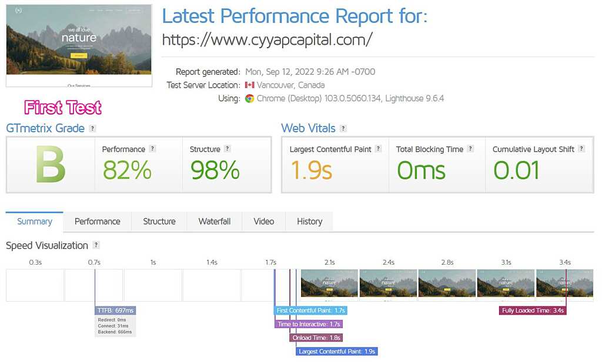
Task: Click the help icon beside GTmetrix Grade
Action: tap(92, 128)
